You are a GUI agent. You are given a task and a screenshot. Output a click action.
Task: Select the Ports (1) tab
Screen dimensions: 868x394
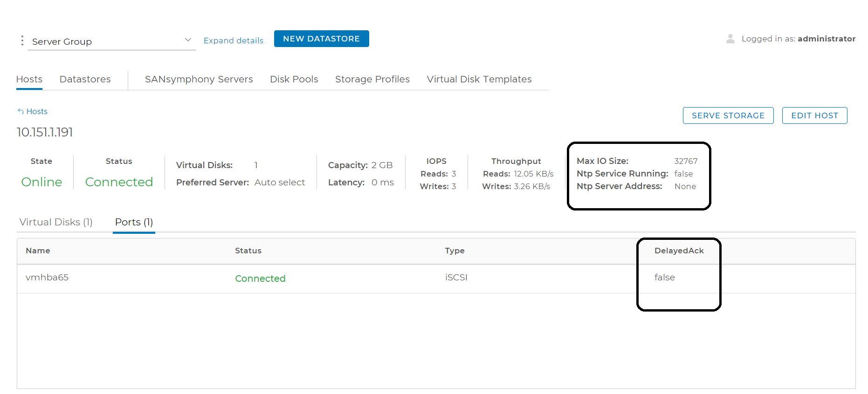pos(134,222)
